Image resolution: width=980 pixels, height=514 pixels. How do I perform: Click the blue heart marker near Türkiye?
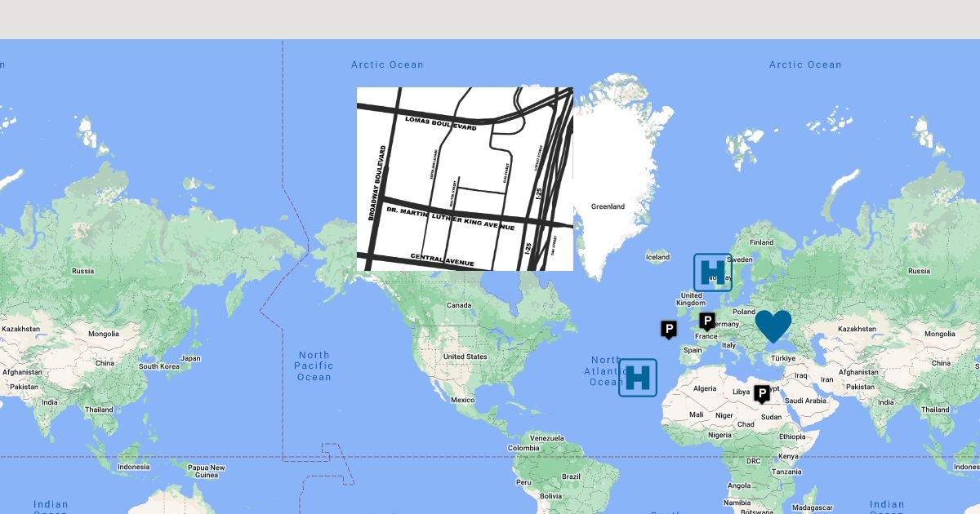click(x=773, y=326)
